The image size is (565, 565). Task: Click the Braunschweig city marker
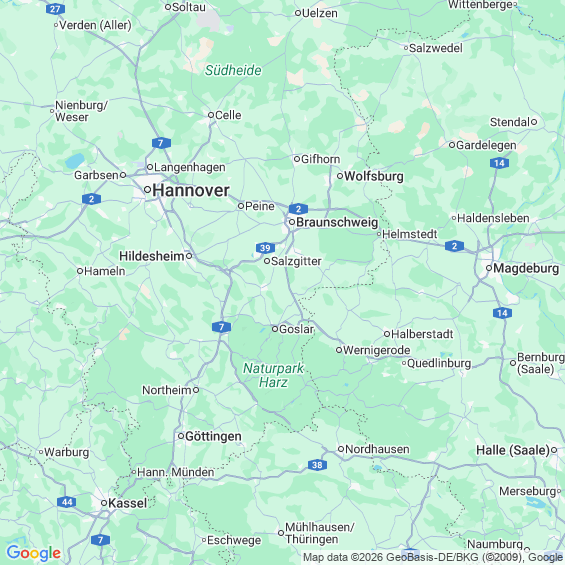(292, 222)
